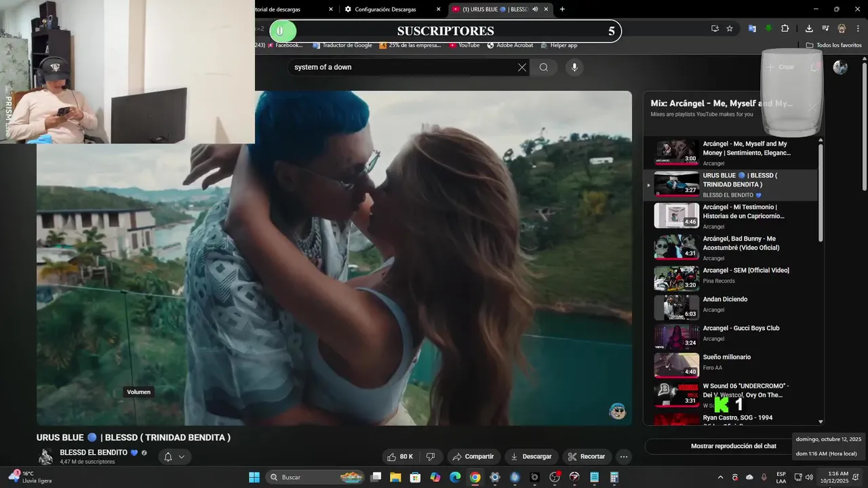Open green download arrow extension

[x=768, y=28]
